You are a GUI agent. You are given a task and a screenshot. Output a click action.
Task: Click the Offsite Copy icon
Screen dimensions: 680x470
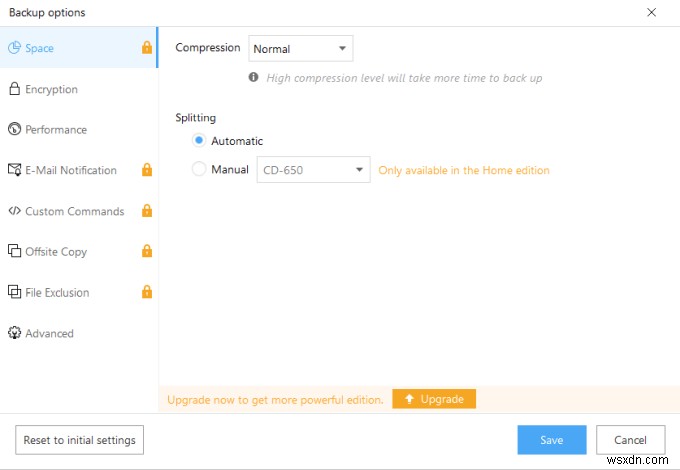pos(15,252)
